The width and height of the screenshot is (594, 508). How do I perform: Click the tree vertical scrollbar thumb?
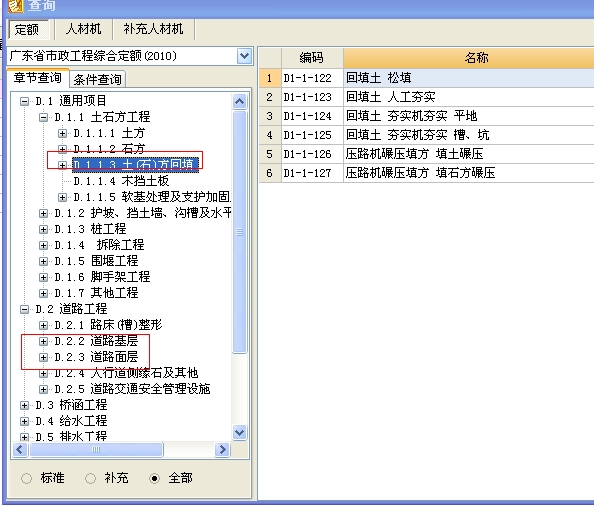point(239,232)
